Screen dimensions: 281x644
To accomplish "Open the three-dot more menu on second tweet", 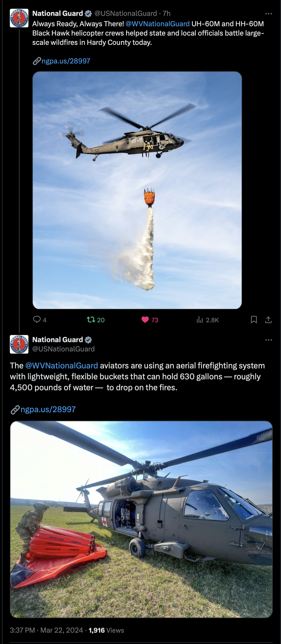I will point(269,340).
